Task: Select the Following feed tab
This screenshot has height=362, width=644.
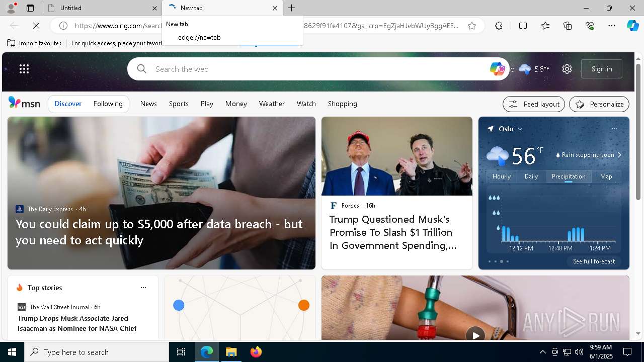Action: pyautogui.click(x=108, y=104)
